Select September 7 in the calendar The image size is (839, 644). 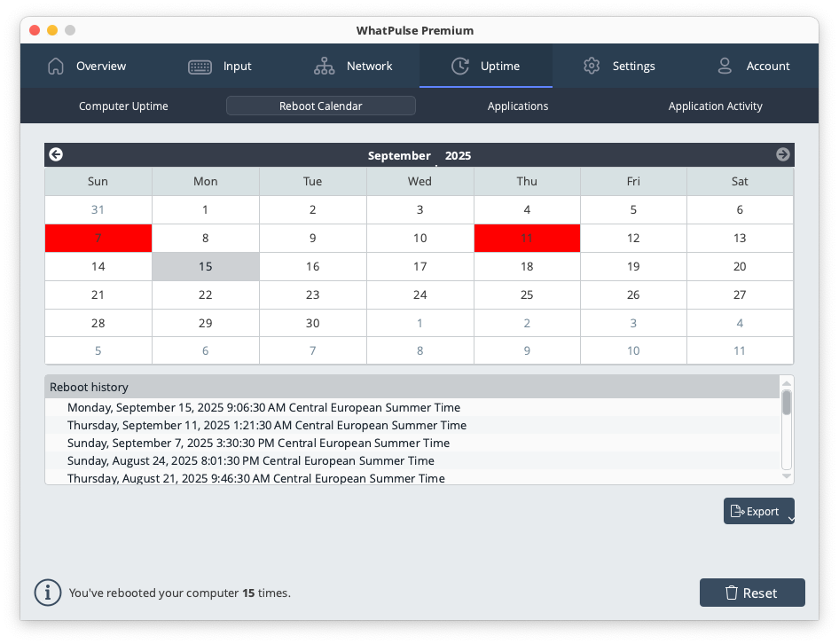tap(98, 238)
